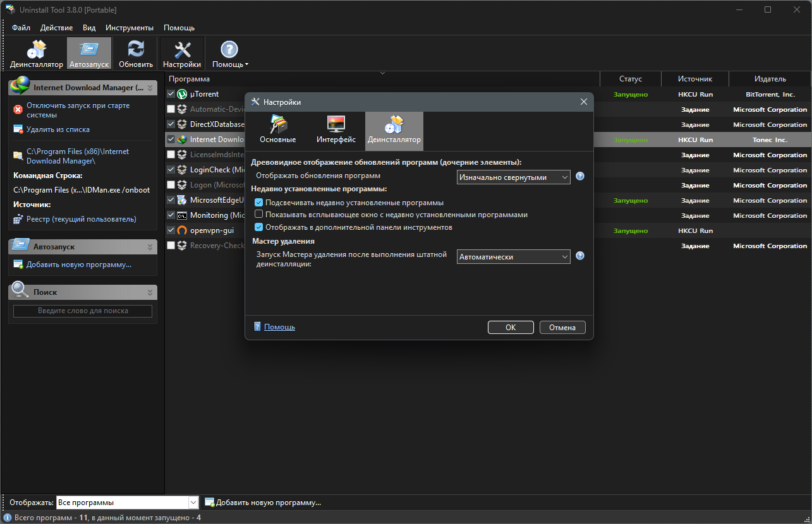Click Добавить новую программу sidebar link

coord(79,265)
